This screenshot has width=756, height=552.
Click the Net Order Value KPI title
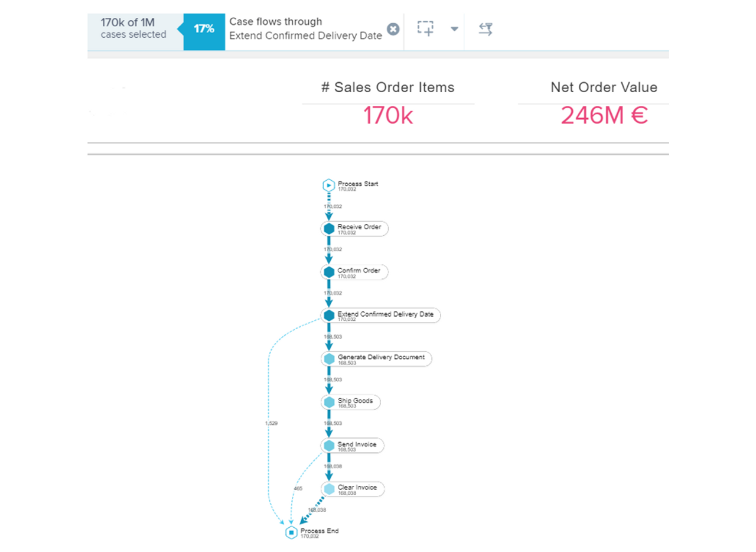[604, 87]
